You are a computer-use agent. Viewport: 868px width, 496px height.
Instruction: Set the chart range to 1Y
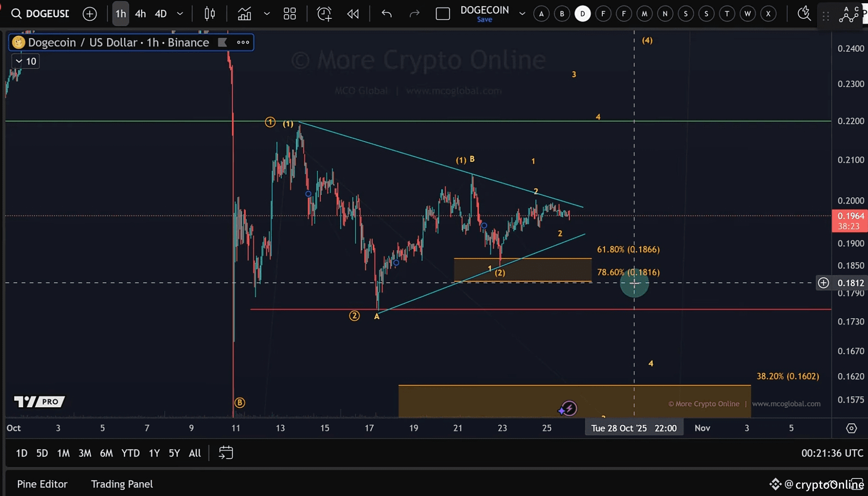(x=154, y=453)
